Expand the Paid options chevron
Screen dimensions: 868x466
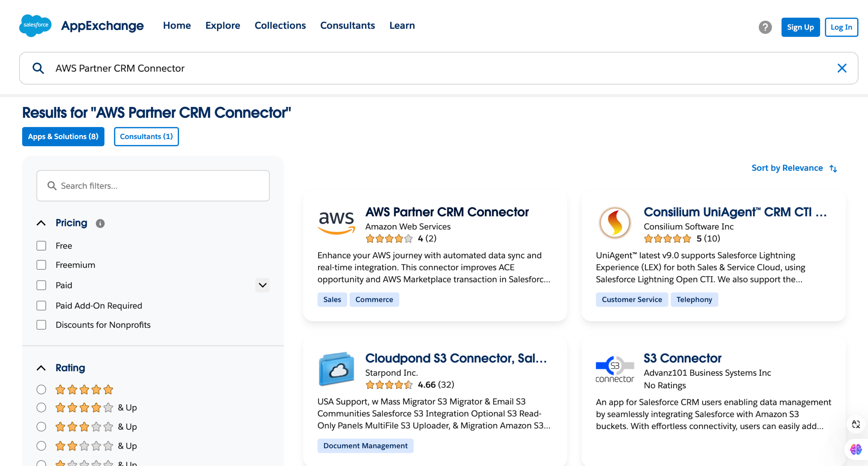(262, 285)
